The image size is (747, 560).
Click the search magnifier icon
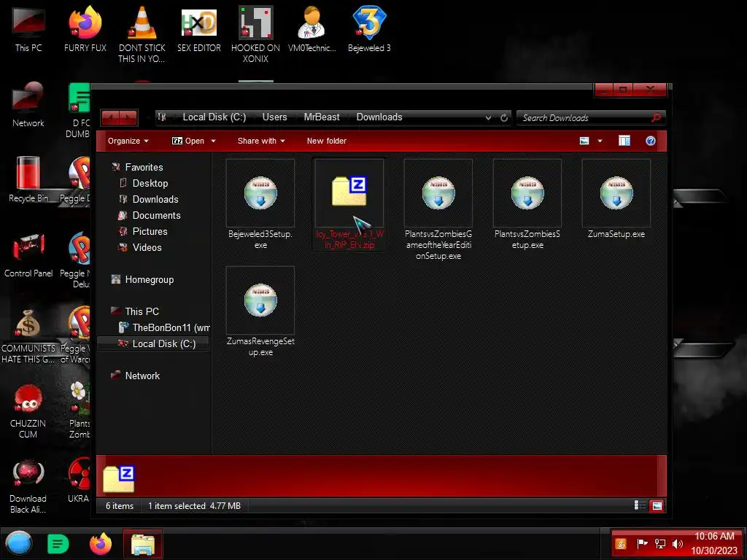(657, 117)
